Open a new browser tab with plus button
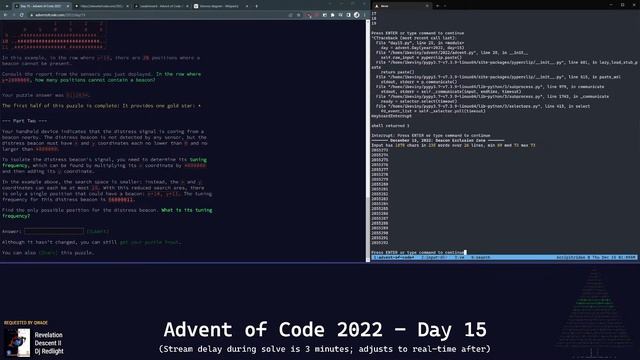The image size is (640, 360). tap(256, 6)
